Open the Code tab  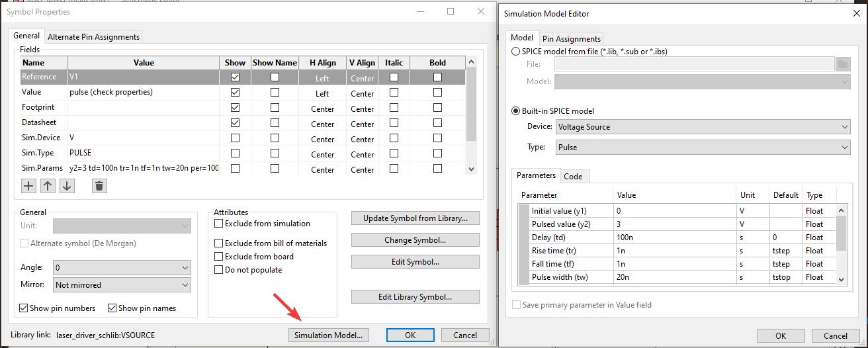pos(573,177)
